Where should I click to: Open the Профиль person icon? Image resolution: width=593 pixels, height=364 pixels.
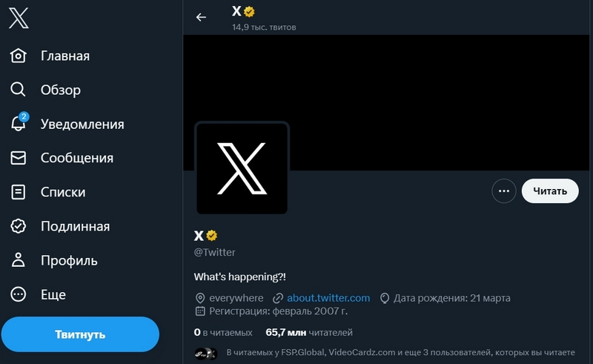tap(19, 260)
